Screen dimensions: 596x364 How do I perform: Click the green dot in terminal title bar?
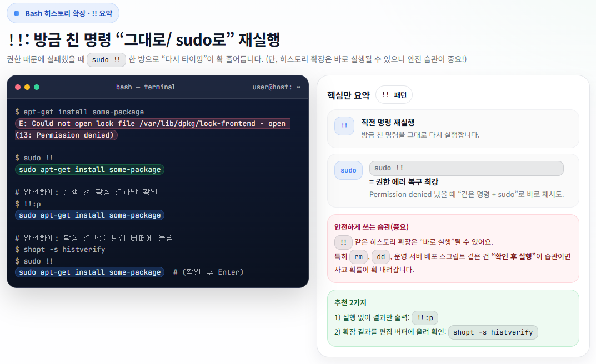coord(37,87)
